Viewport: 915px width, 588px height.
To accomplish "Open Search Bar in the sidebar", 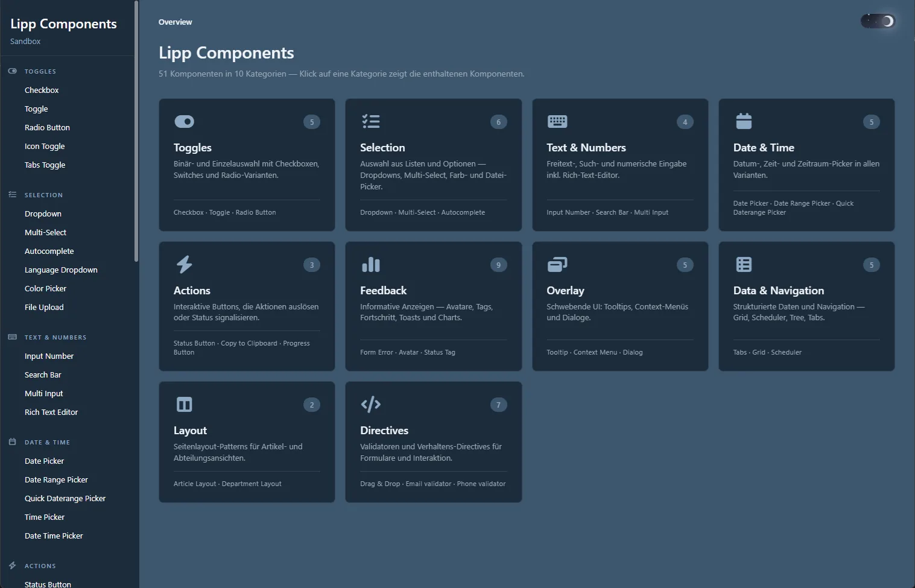I will coord(43,375).
